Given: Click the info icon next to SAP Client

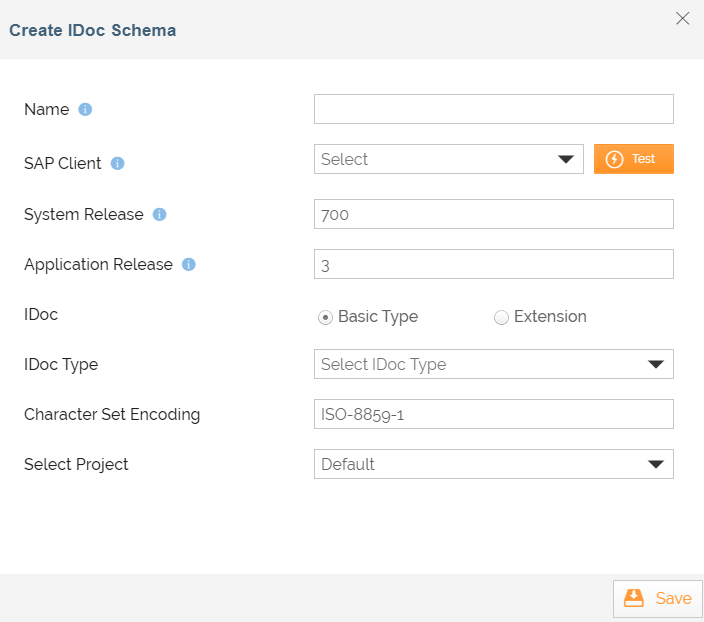Looking at the screenshot, I should [117, 163].
